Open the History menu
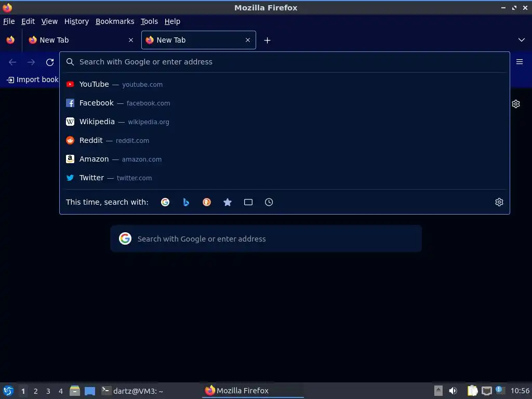 click(77, 21)
